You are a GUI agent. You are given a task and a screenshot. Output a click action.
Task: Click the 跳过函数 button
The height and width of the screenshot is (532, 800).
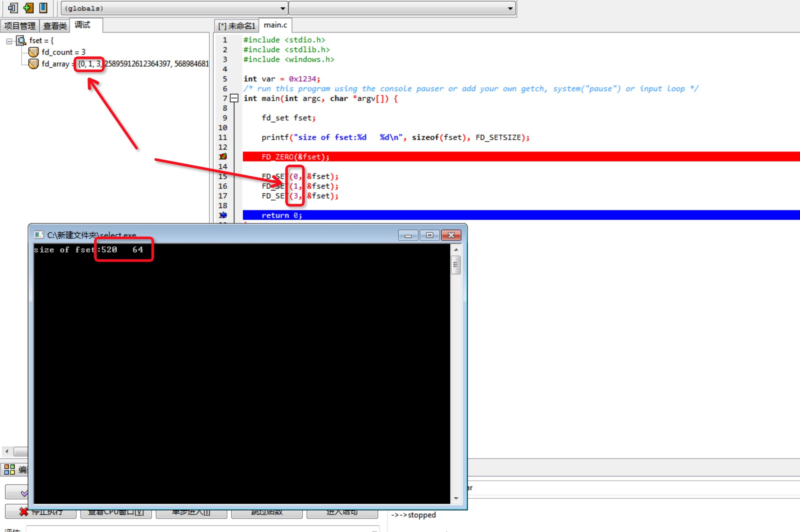point(267,512)
